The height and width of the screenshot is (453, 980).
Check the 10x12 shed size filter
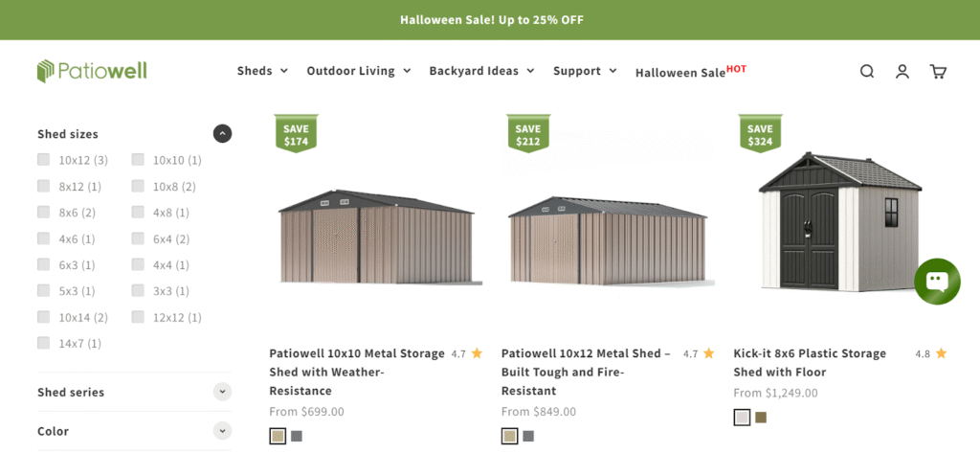click(44, 160)
